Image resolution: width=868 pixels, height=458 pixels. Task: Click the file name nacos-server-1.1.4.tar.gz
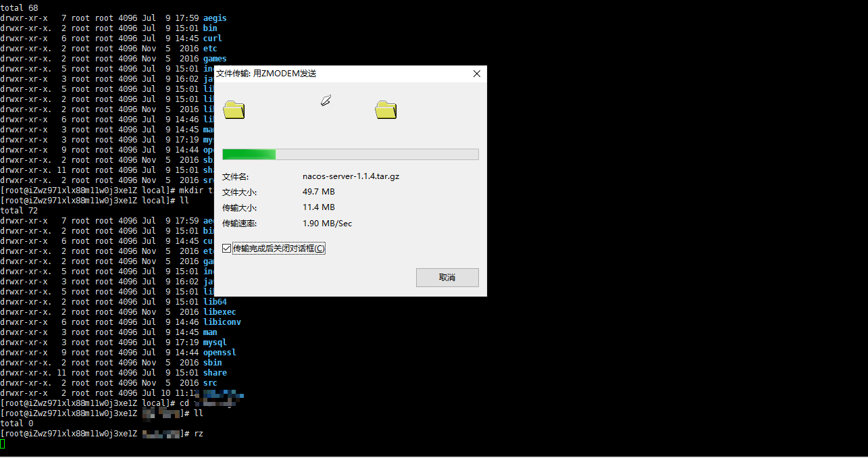pyautogui.click(x=351, y=176)
